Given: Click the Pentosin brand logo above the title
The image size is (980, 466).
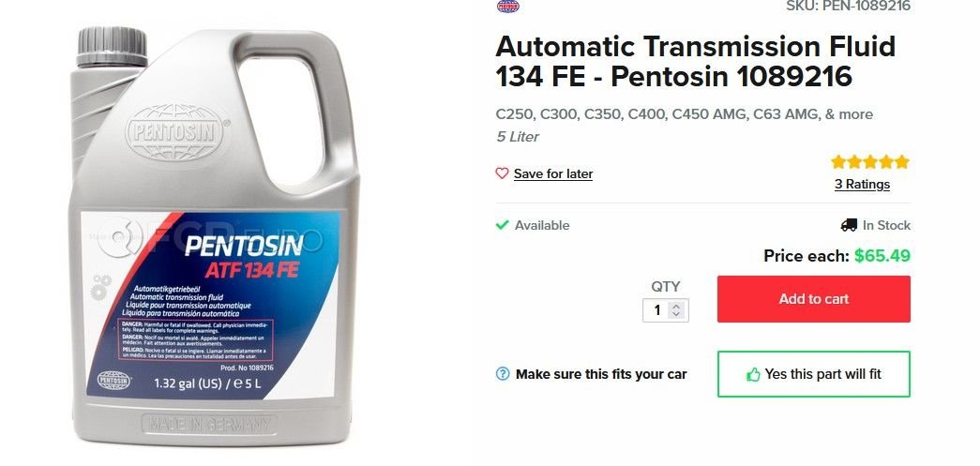Looking at the screenshot, I should pos(507,7).
